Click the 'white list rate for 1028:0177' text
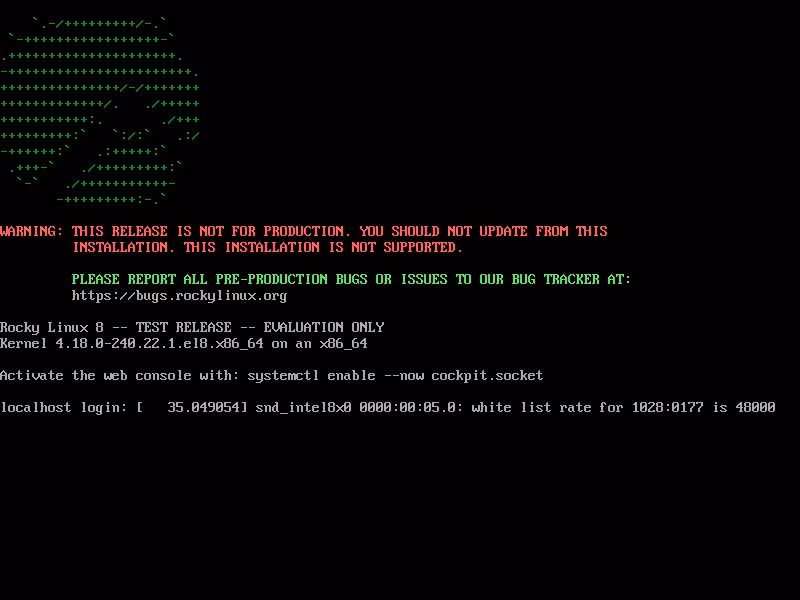Screen dimensions: 800x600 point(587,408)
